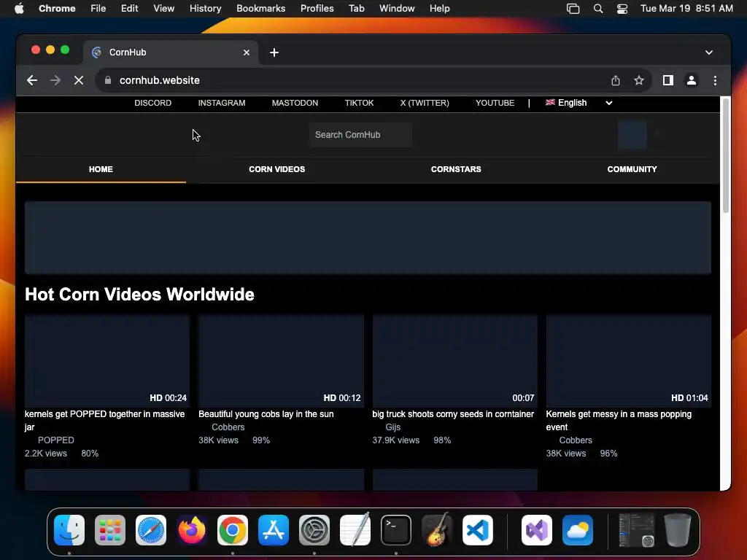Open Visual Studio from the Dock
747x560 pixels.
tap(537, 530)
